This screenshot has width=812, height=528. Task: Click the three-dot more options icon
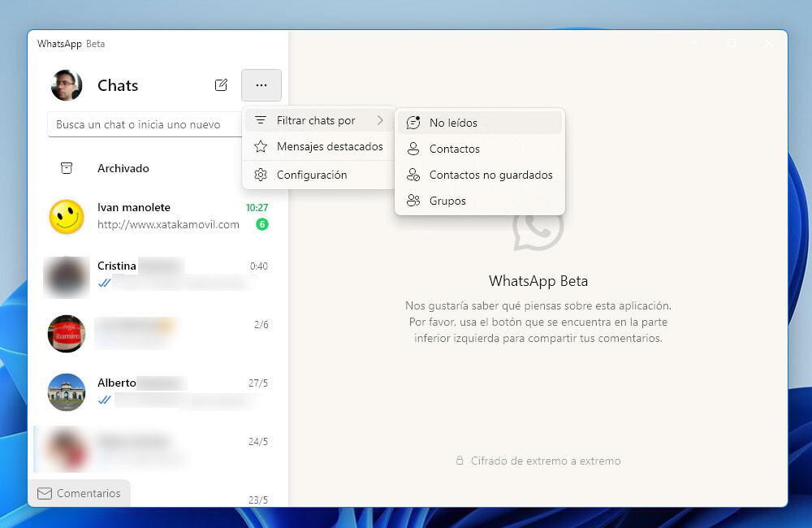pos(261,84)
